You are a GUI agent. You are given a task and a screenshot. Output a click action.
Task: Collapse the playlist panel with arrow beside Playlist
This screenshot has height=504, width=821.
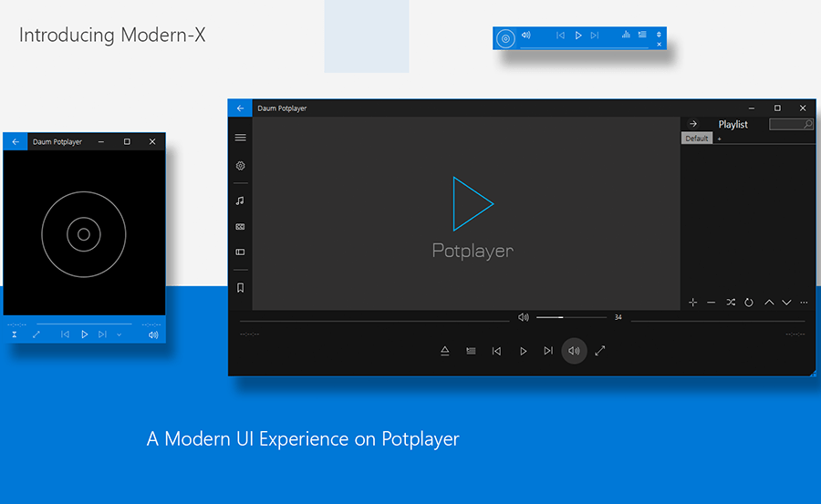point(693,124)
